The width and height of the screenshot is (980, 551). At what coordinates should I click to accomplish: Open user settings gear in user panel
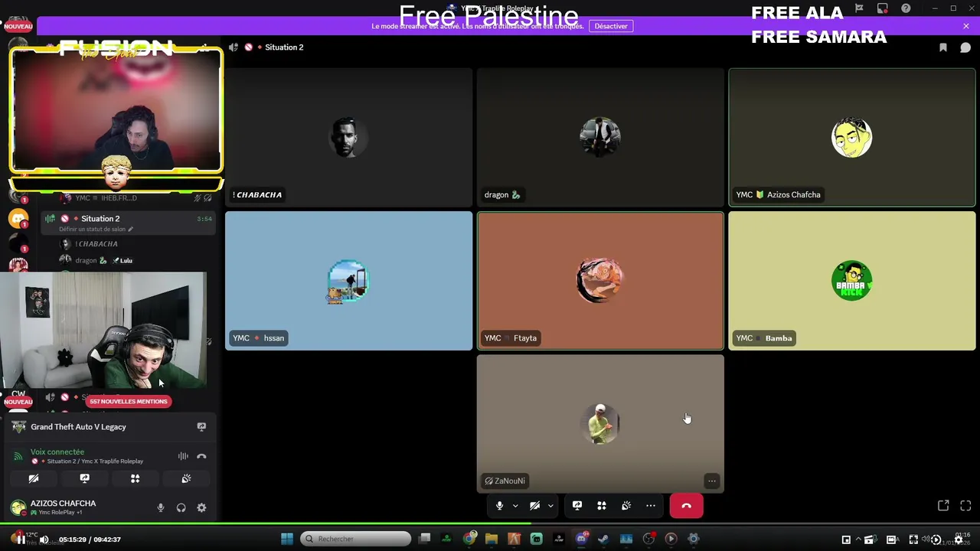point(201,508)
